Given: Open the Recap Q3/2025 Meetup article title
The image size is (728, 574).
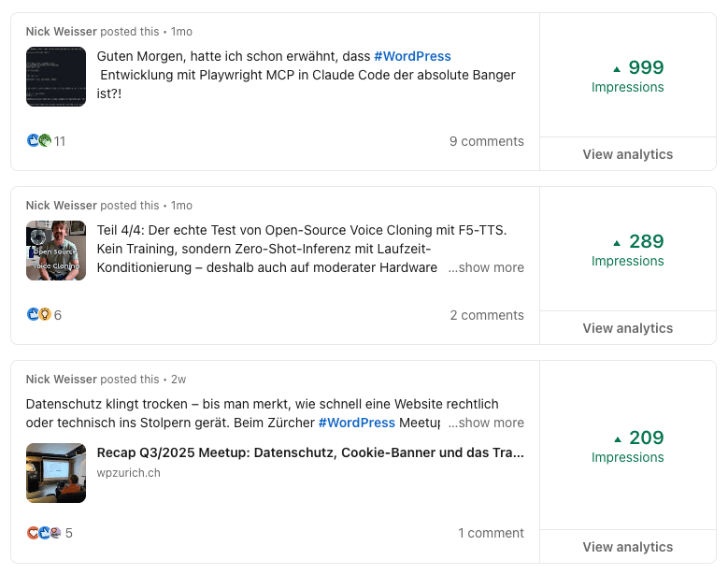Looking at the screenshot, I should (310, 452).
